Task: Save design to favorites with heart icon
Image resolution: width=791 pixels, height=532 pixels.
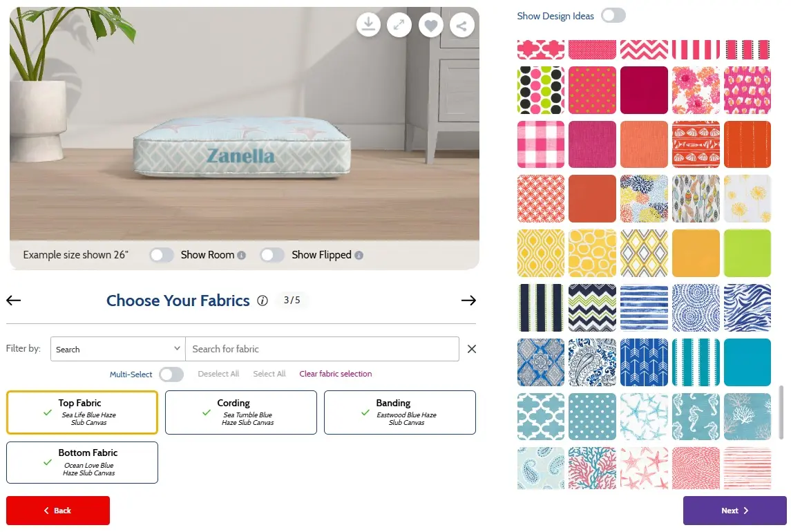Action: [x=431, y=26]
